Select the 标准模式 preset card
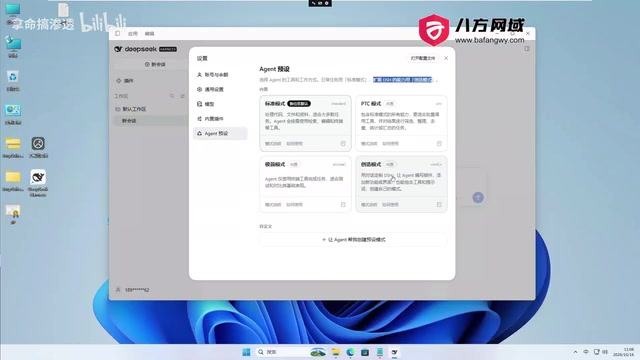The height and width of the screenshot is (360, 640). (305, 123)
